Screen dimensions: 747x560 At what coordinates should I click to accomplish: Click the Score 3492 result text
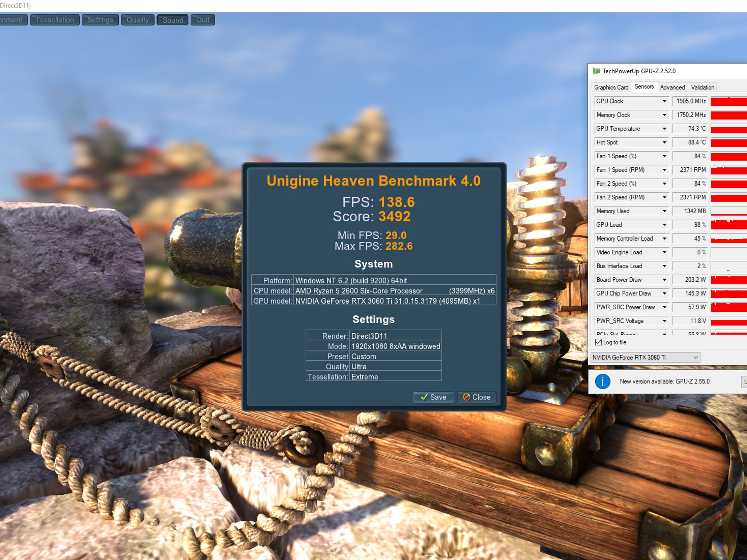tap(372, 217)
